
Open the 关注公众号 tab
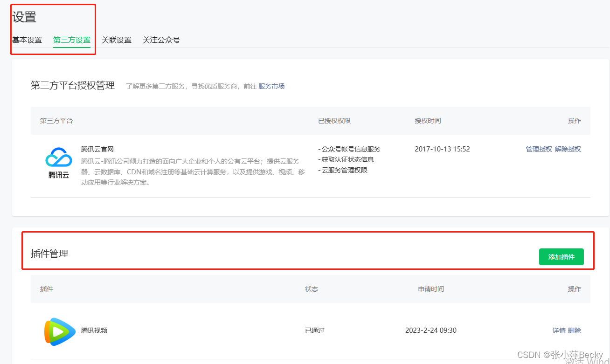161,40
